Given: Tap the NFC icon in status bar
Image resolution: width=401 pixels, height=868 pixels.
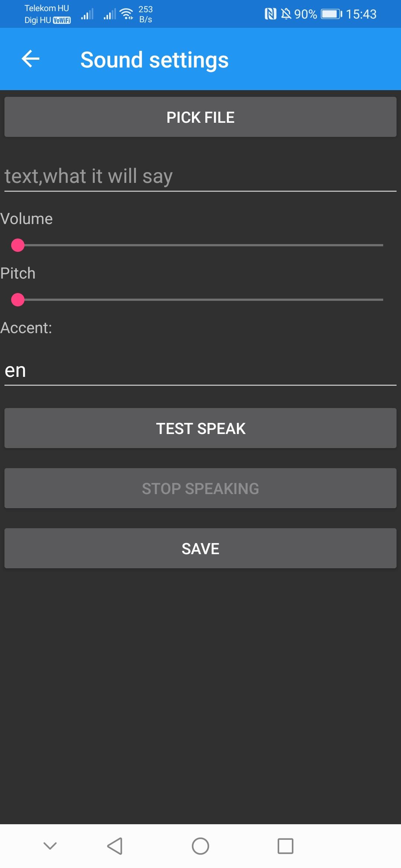Looking at the screenshot, I should point(270,14).
